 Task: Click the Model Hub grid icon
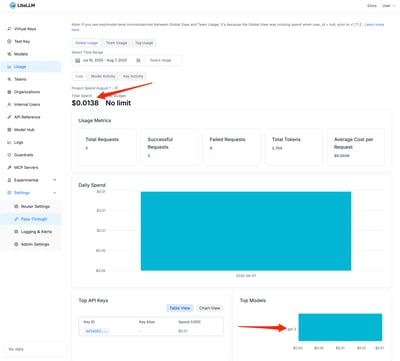coord(9,130)
